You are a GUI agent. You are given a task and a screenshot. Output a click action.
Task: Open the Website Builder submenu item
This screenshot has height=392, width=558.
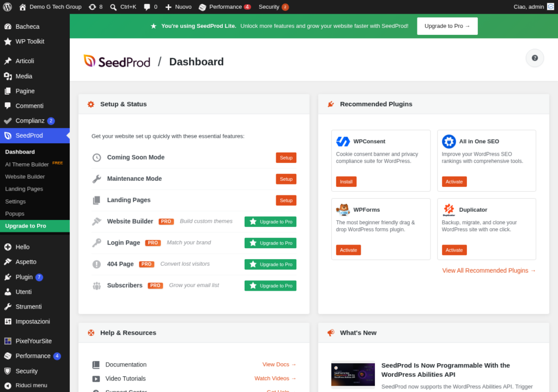pyautogui.click(x=25, y=176)
